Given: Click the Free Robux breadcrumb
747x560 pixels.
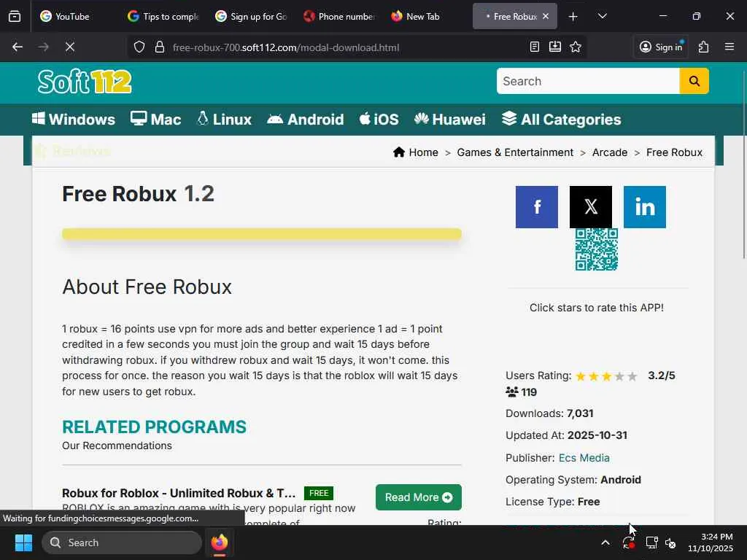Looking at the screenshot, I should [674, 152].
